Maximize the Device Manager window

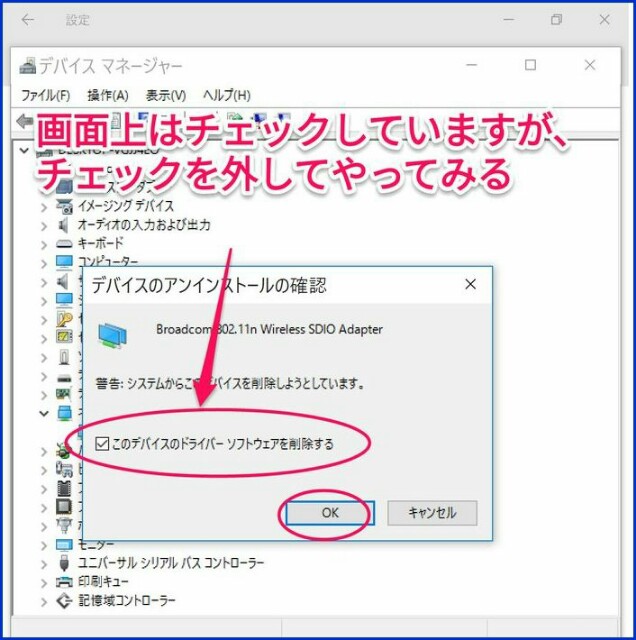coord(530,65)
